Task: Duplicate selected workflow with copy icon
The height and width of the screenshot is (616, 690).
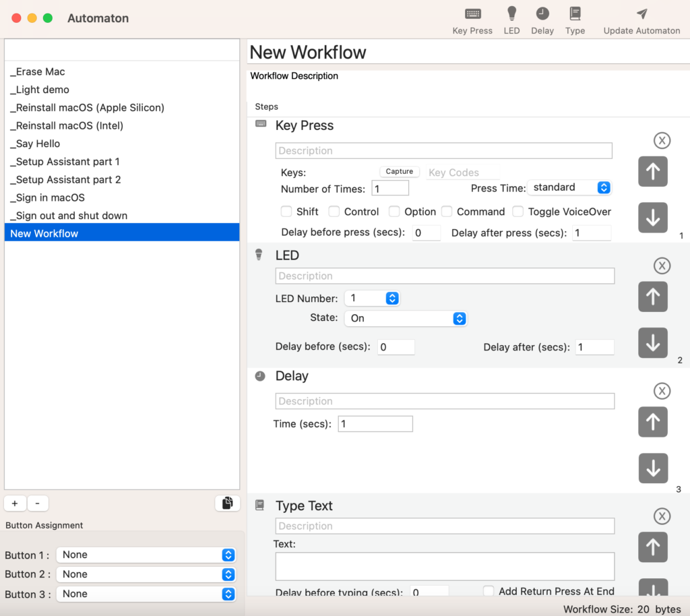Action: click(x=228, y=503)
